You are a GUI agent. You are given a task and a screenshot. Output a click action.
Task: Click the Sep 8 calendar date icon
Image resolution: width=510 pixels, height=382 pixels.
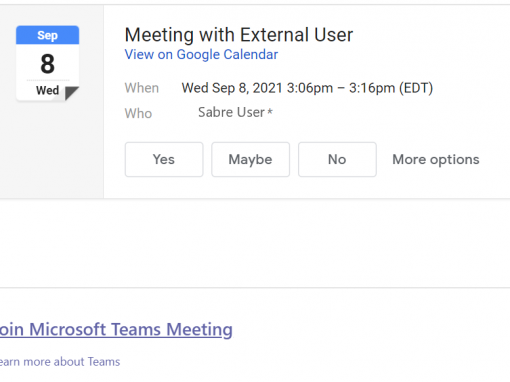click(x=47, y=63)
